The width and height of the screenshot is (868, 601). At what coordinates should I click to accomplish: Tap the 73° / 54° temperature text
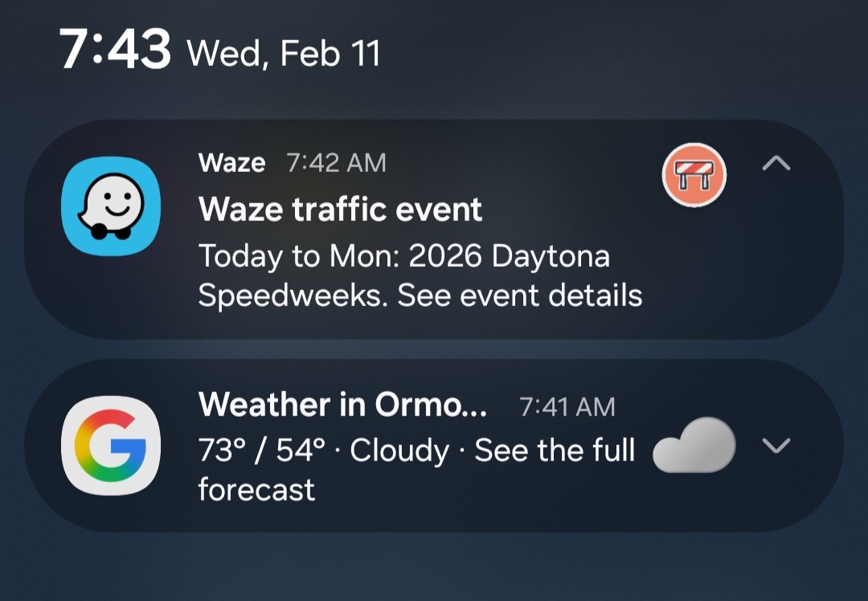(x=262, y=451)
